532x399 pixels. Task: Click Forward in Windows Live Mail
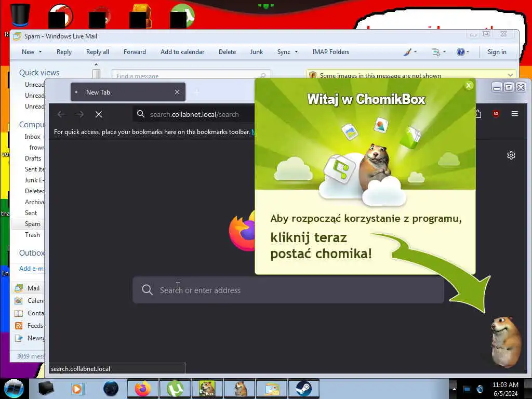pyautogui.click(x=135, y=52)
